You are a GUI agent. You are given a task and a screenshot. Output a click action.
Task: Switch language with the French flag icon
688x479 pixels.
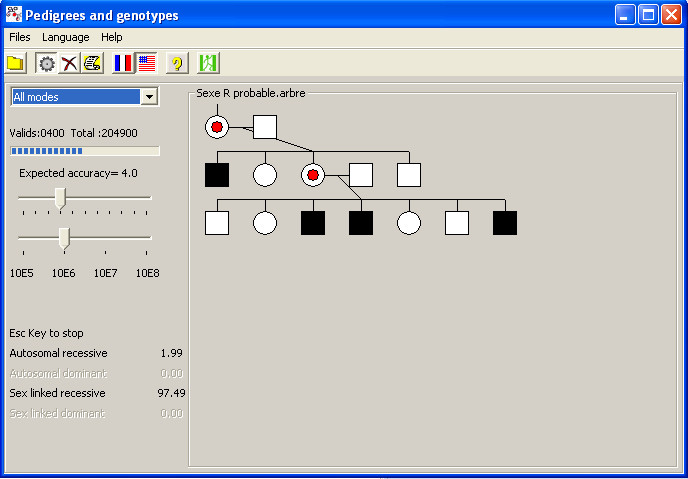pos(123,63)
